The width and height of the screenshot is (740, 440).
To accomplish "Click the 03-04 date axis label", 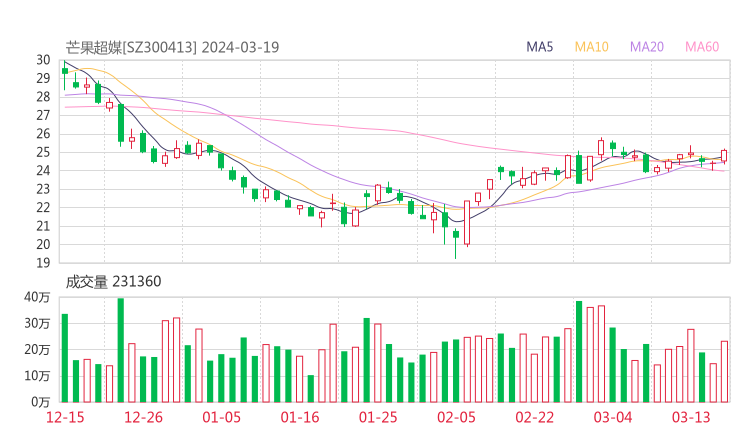I will click(613, 417).
